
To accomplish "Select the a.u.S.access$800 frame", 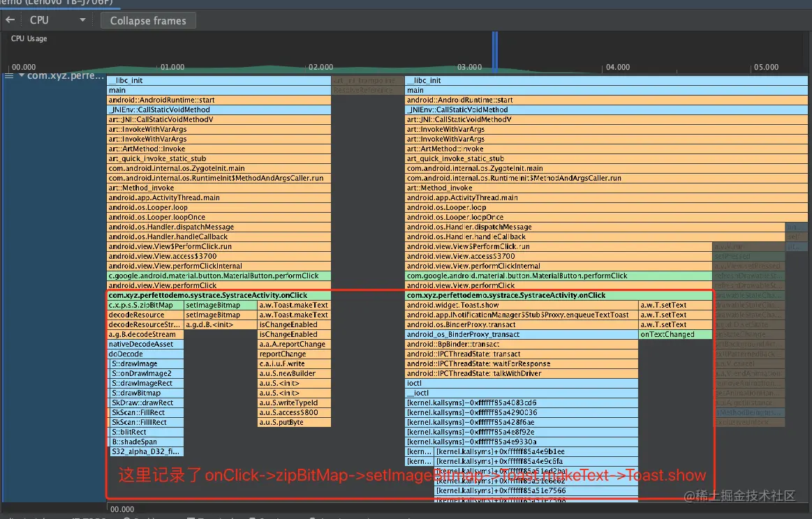I will point(294,413).
